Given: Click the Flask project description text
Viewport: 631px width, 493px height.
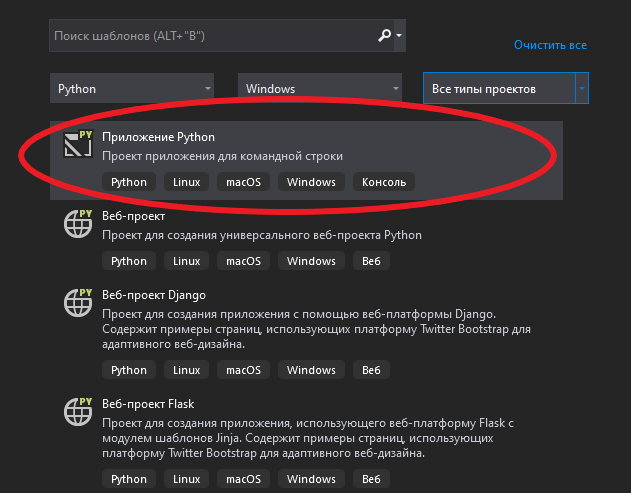Looking at the screenshot, I should tap(308, 438).
